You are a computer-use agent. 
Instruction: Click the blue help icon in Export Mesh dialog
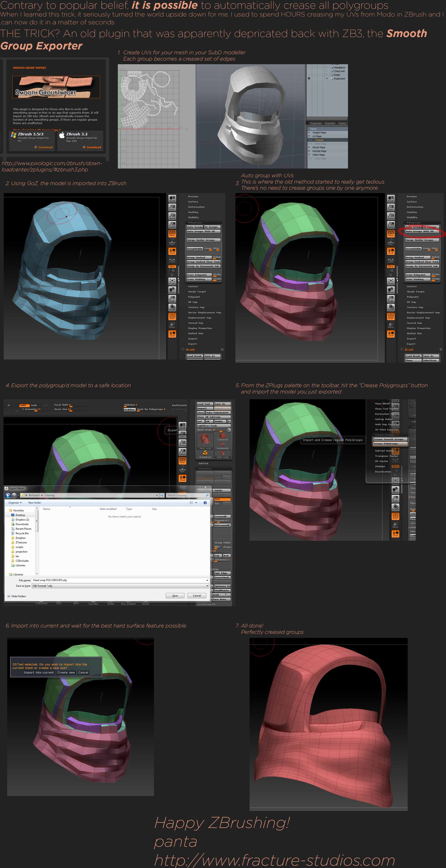(205, 502)
